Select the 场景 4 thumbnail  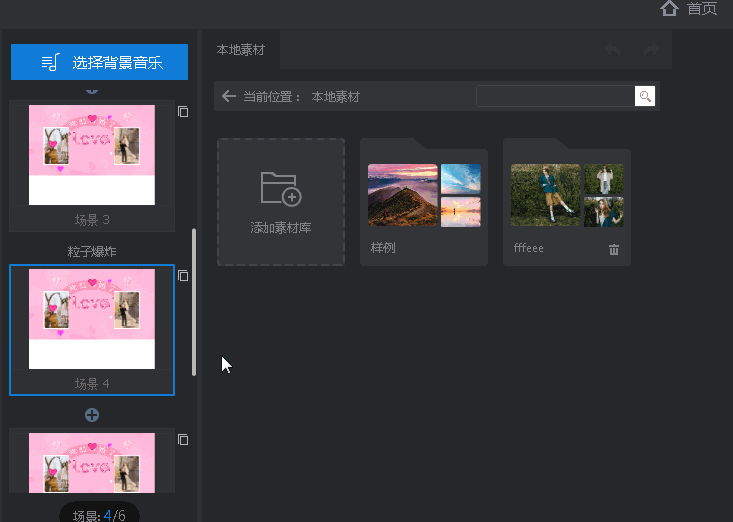(92, 319)
